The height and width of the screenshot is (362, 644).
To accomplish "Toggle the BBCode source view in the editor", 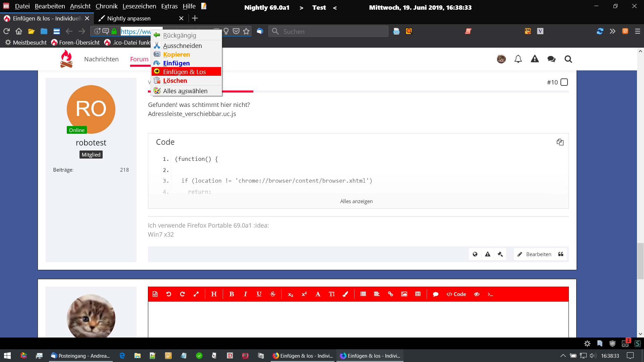I will (x=155, y=294).
